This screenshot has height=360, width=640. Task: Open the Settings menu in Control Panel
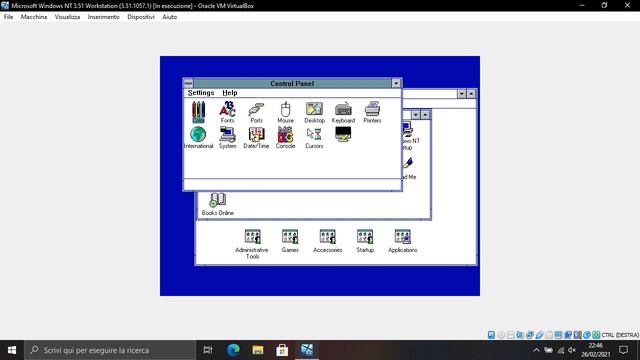[x=201, y=93]
